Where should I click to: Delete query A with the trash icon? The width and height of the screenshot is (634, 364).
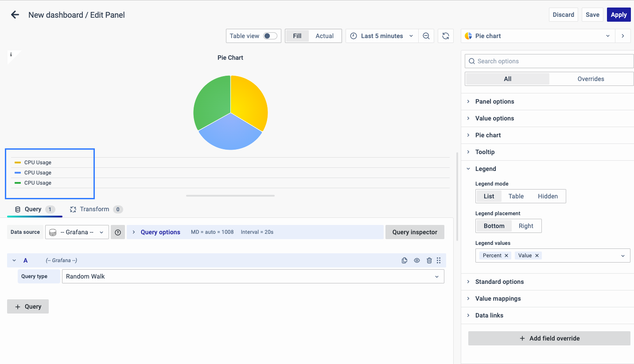(x=429, y=260)
